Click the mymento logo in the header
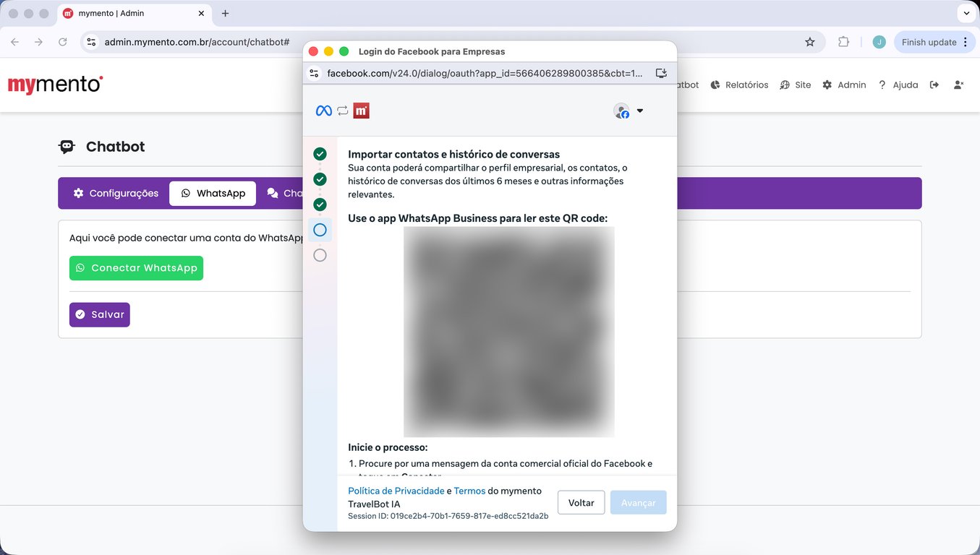Image resolution: width=980 pixels, height=555 pixels. [55, 85]
